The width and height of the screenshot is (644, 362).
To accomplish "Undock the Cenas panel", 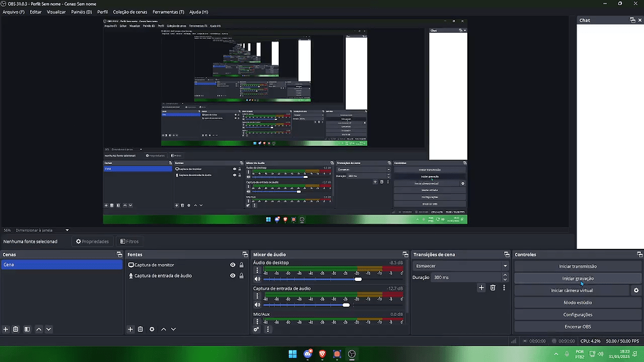I will click(119, 255).
